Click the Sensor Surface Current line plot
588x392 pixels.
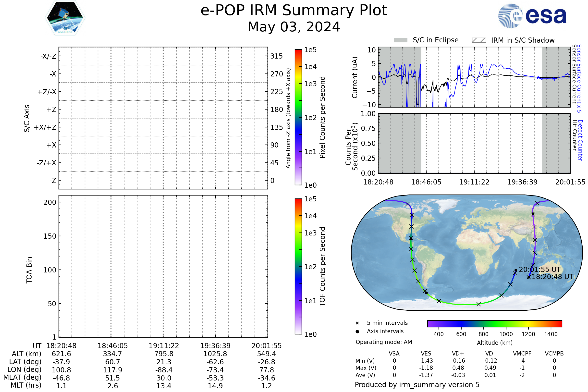coord(474,77)
